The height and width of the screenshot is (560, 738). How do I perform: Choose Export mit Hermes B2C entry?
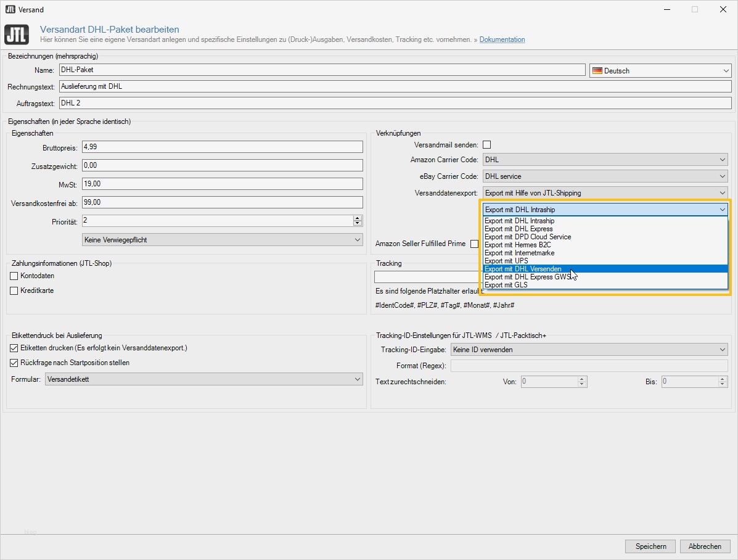coord(517,245)
